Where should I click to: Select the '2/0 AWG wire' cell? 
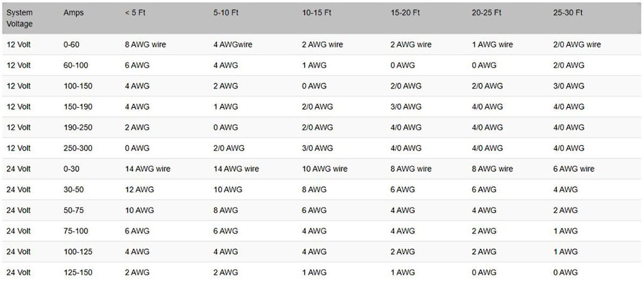click(x=577, y=45)
